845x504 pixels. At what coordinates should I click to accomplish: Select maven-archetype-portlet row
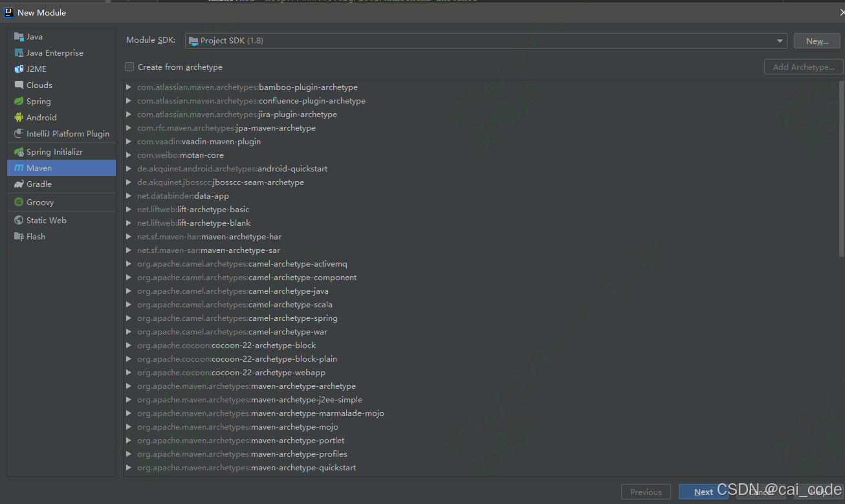point(481,441)
